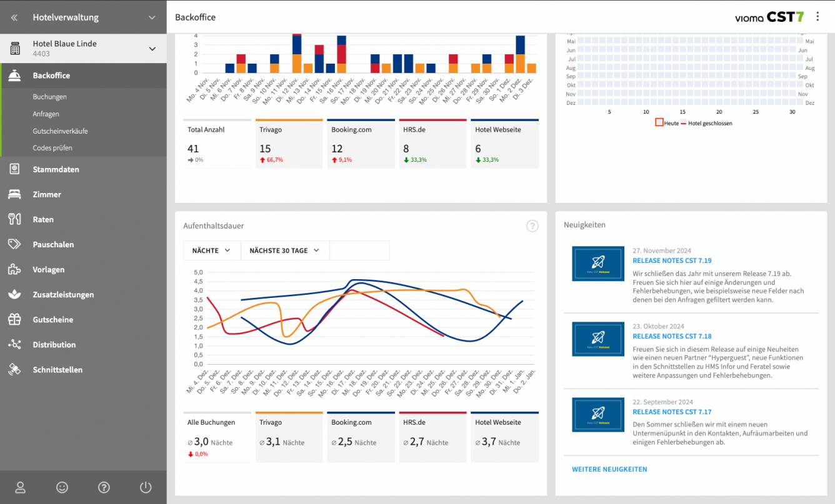The image size is (835, 504).
Task: Click the Distribution network icon
Action: coord(14,344)
